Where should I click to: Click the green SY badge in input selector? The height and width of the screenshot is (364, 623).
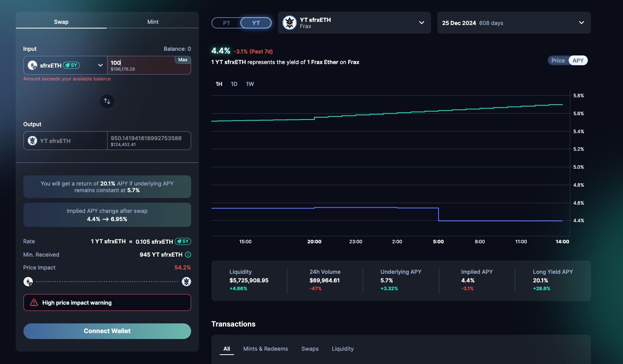[71, 65]
